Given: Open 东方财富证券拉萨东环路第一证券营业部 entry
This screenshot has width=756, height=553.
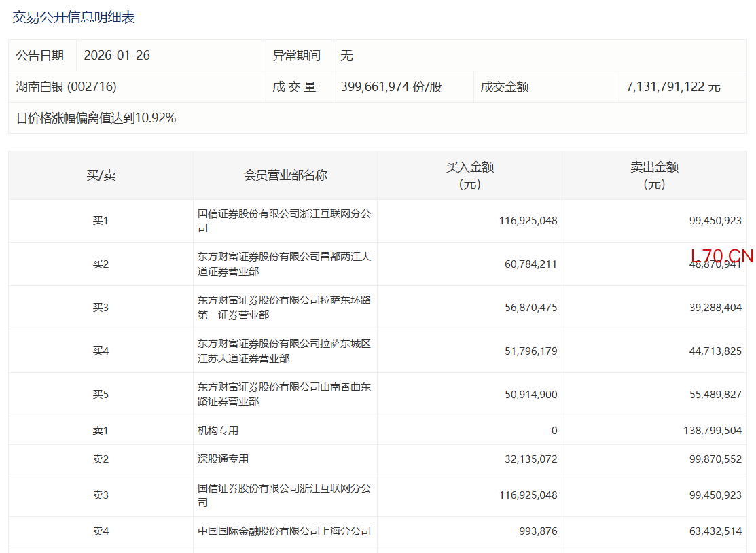Looking at the screenshot, I should click(x=284, y=308).
